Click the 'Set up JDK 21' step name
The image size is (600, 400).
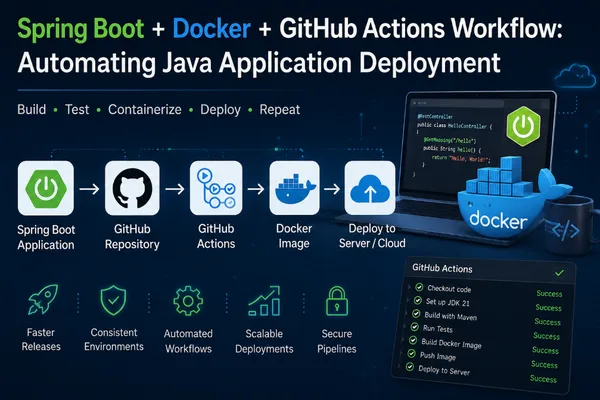pos(448,302)
